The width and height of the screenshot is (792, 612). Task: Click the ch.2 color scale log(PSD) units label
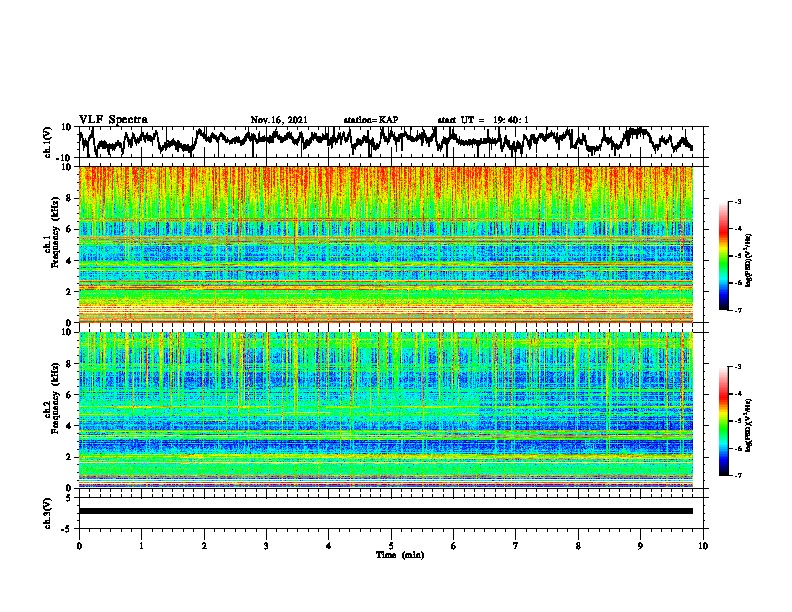pyautogui.click(x=749, y=425)
